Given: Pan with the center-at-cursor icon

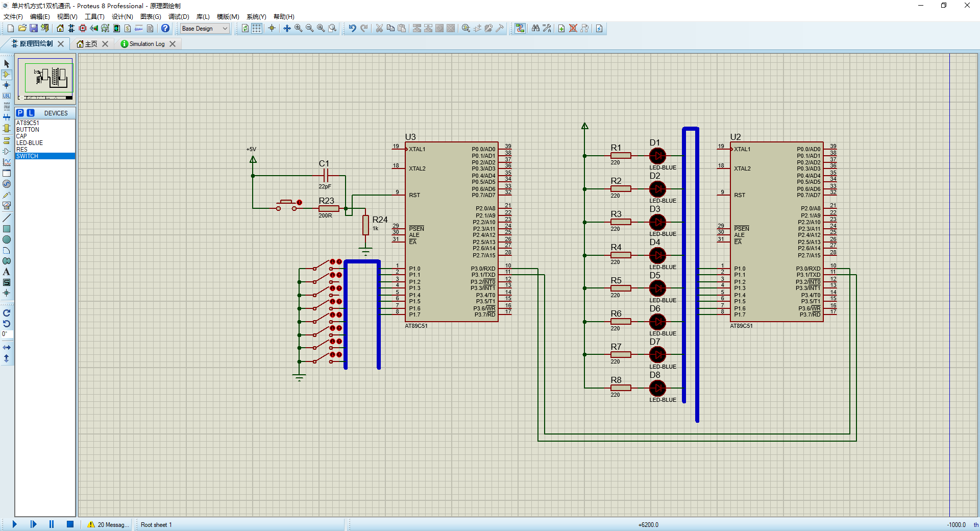Looking at the screenshot, I should click(x=287, y=28).
